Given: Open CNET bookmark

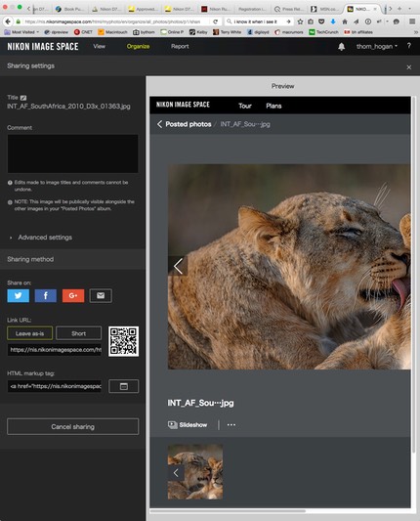Looking at the screenshot, I should [83, 32].
